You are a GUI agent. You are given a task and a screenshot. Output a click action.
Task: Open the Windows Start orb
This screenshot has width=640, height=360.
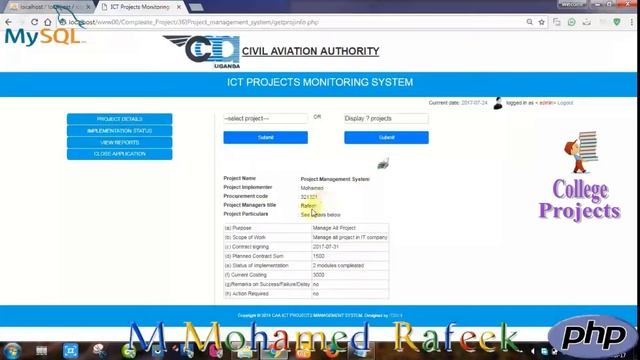pyautogui.click(x=12, y=351)
